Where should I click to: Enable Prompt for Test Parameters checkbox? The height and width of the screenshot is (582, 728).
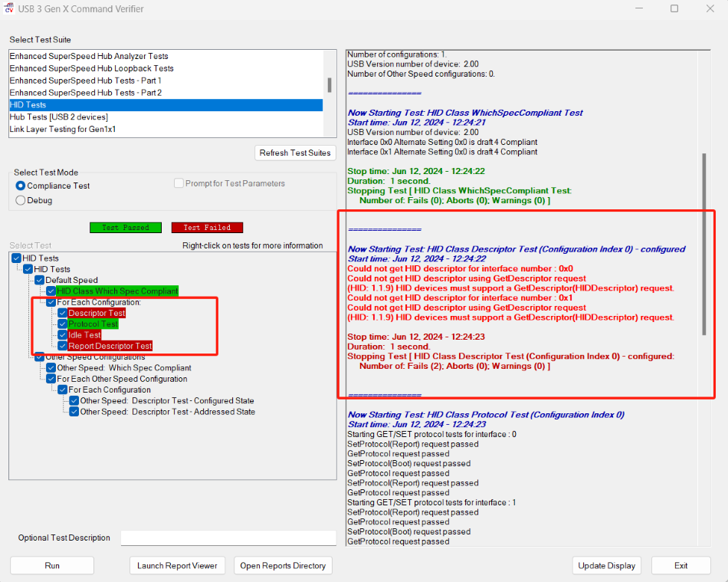(x=179, y=183)
